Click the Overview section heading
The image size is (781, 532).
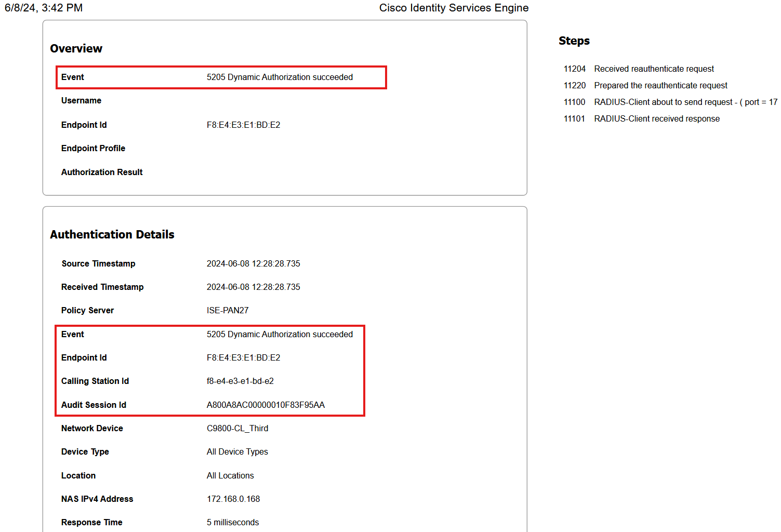[x=76, y=49]
